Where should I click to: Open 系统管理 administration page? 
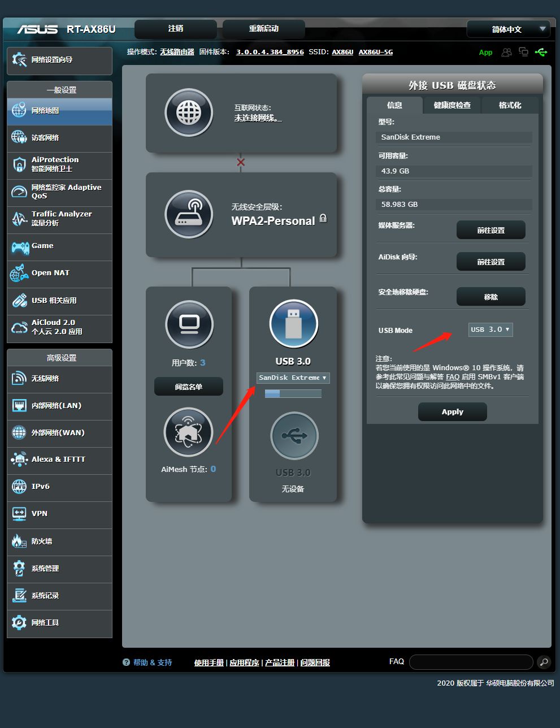click(59, 569)
